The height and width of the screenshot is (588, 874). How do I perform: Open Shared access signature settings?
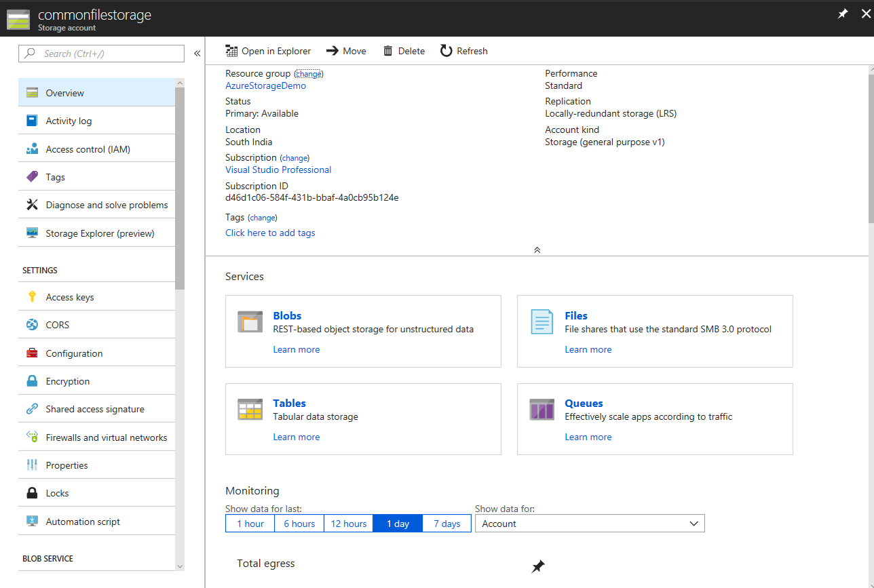[x=96, y=409]
